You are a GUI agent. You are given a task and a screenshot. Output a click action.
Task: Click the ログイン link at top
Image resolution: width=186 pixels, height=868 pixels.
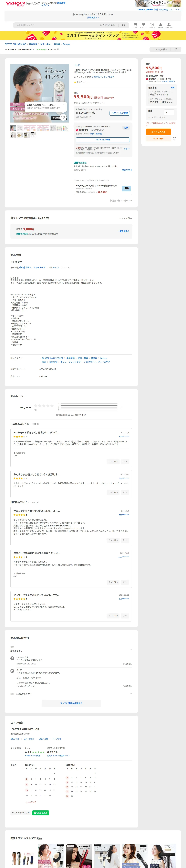[45, 5]
